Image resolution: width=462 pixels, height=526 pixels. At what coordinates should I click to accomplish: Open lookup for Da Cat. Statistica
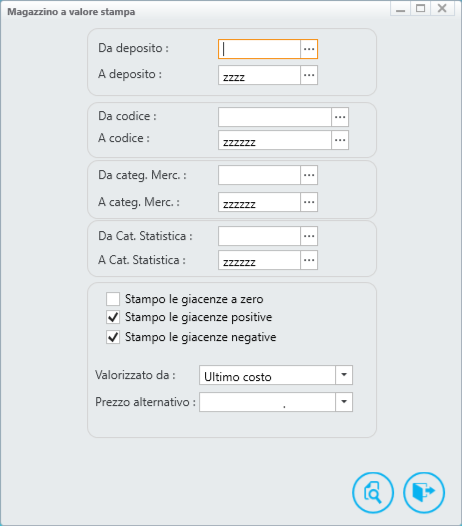(309, 236)
